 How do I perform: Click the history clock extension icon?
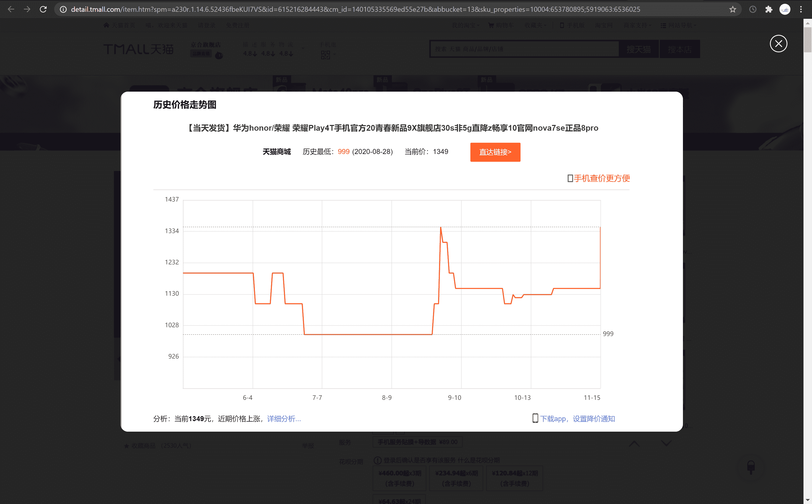(753, 9)
